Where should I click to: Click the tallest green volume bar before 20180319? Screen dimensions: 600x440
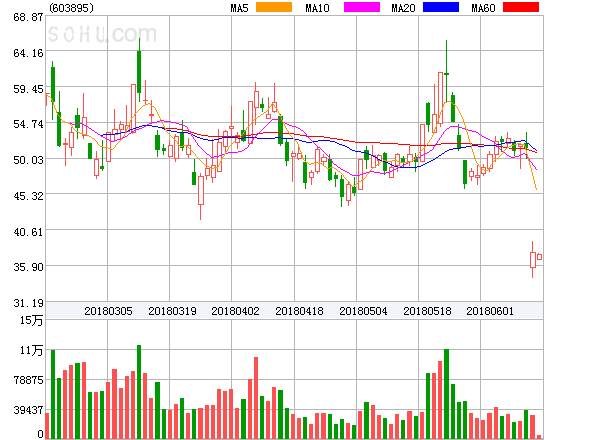pyautogui.click(x=139, y=392)
